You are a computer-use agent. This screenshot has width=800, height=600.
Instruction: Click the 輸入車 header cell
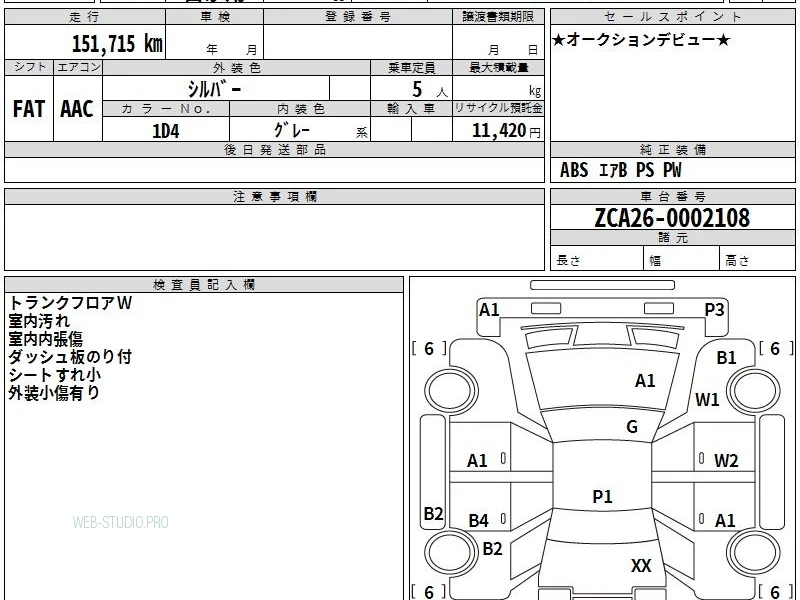pos(411,109)
